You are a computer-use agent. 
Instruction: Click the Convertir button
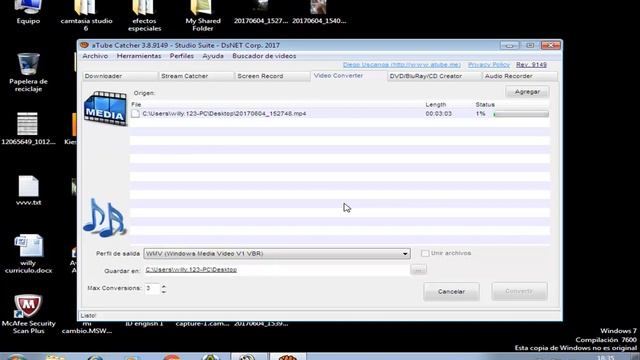click(x=519, y=291)
